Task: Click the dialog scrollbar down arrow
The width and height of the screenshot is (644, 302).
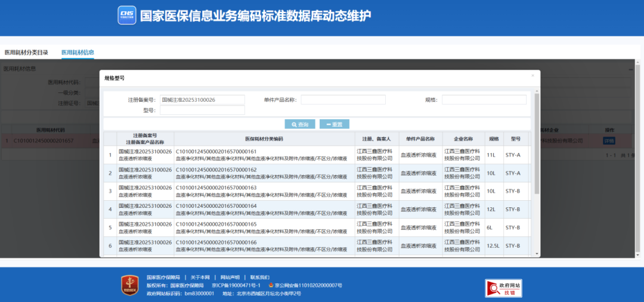Action: coord(537,254)
